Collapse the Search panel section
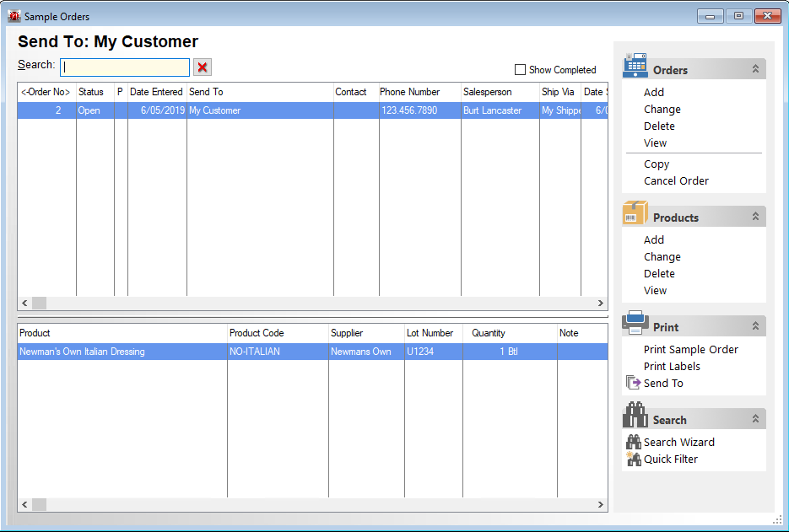Image resolution: width=789 pixels, height=532 pixels. pos(755,418)
